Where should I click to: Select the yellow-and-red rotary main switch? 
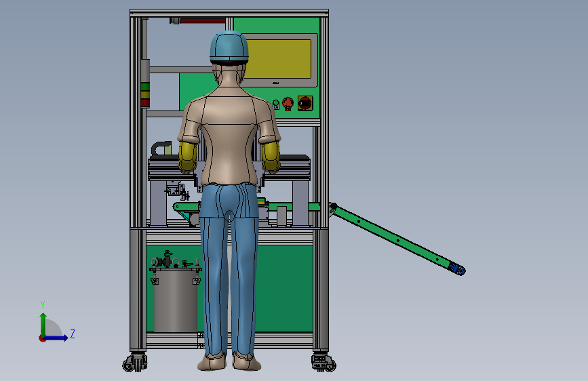pos(305,103)
